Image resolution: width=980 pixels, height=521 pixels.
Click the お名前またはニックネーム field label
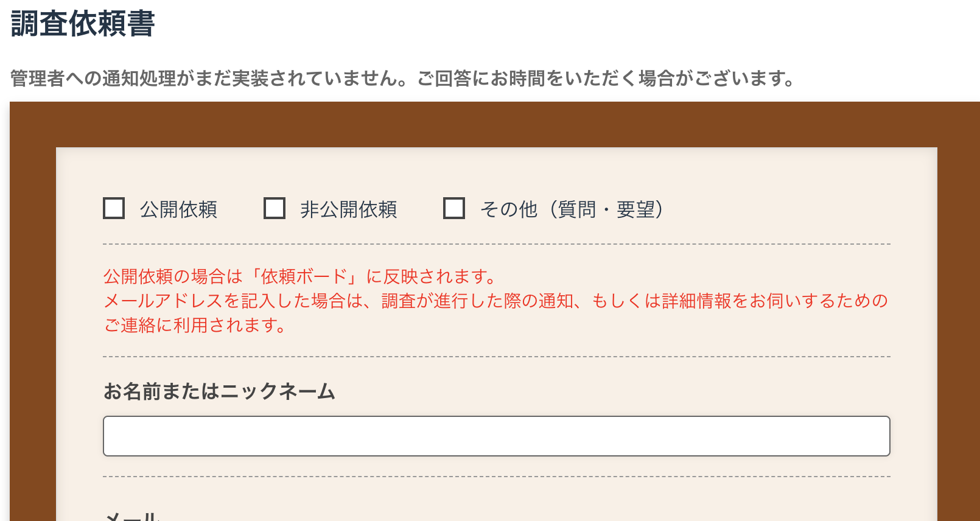[219, 393]
